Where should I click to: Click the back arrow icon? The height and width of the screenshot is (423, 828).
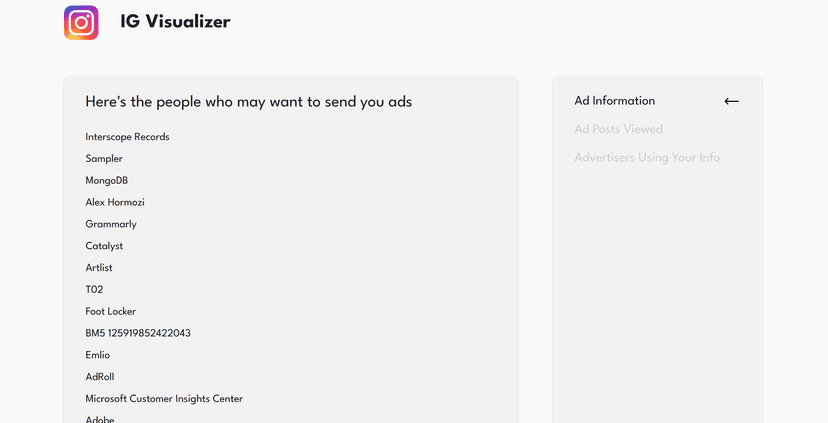pyautogui.click(x=731, y=101)
